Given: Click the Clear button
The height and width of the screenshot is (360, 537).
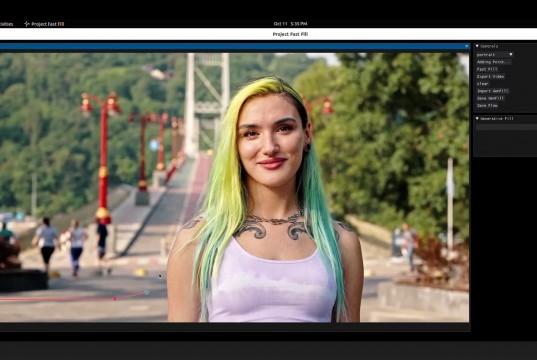Looking at the screenshot, I should click(483, 84).
